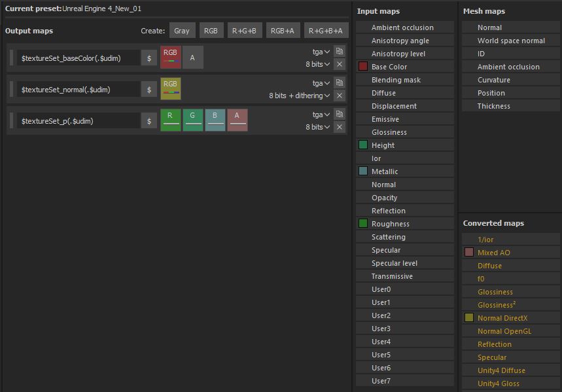Image resolution: width=562 pixels, height=392 pixels.
Task: Click the green R channel slot
Action: point(171,120)
